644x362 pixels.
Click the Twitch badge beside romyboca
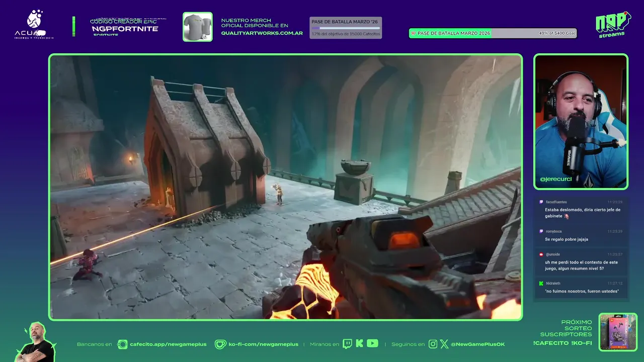pos(541,231)
